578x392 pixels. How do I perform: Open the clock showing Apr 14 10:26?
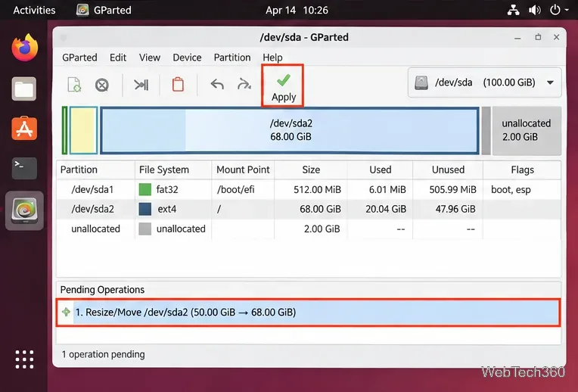tap(297, 10)
